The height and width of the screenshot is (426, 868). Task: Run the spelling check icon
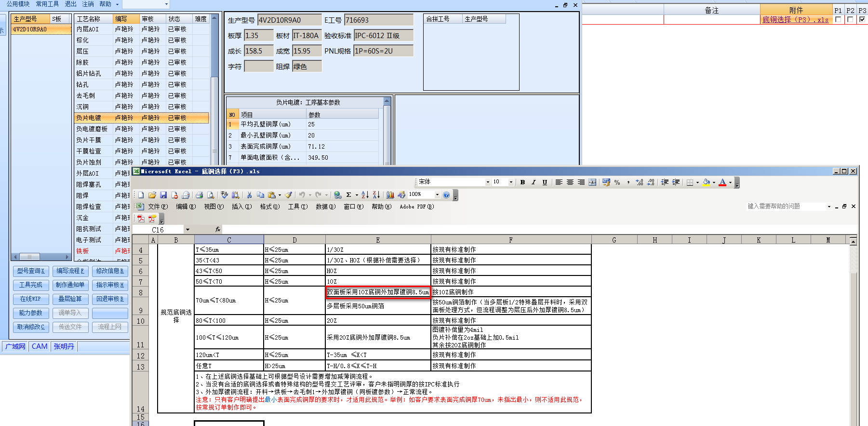click(x=225, y=195)
